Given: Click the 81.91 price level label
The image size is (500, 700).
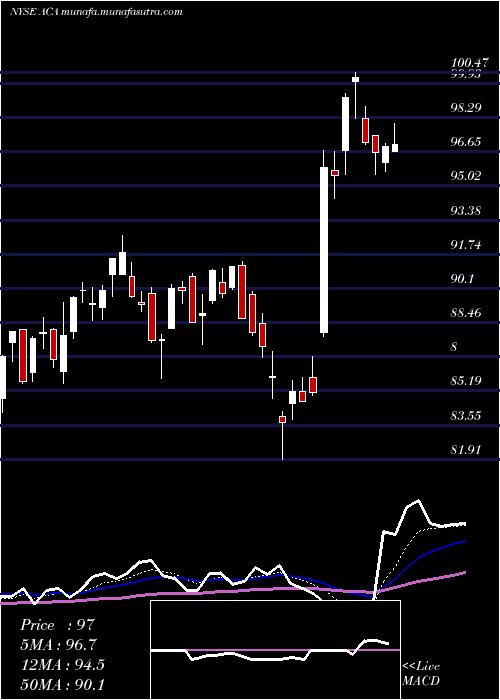Looking at the screenshot, I should [x=466, y=450].
